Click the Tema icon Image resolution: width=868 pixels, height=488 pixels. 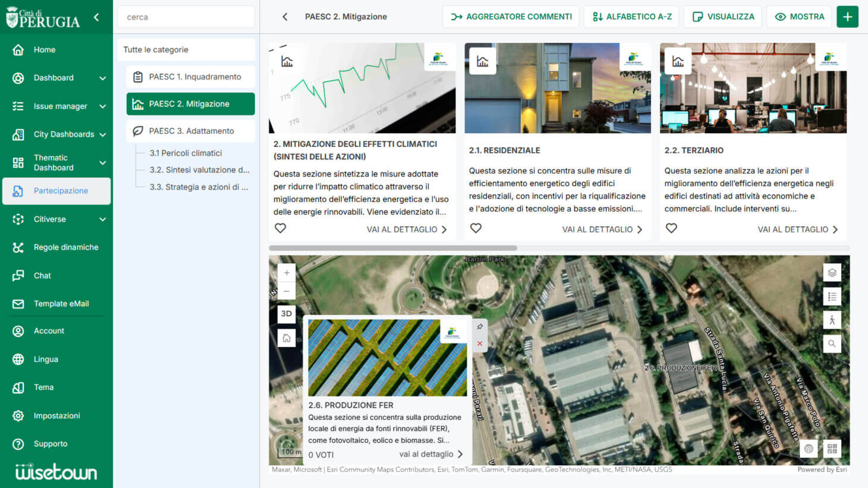(18, 388)
